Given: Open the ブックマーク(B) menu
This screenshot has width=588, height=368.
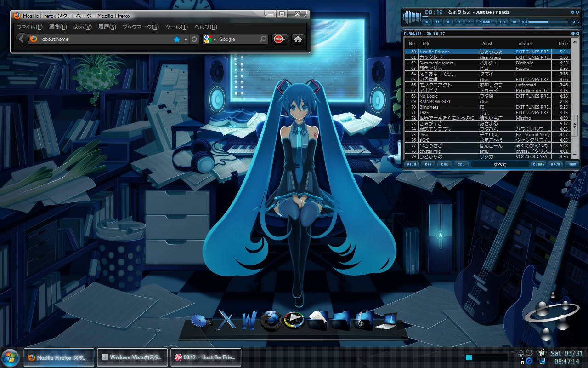Looking at the screenshot, I should pos(141,27).
